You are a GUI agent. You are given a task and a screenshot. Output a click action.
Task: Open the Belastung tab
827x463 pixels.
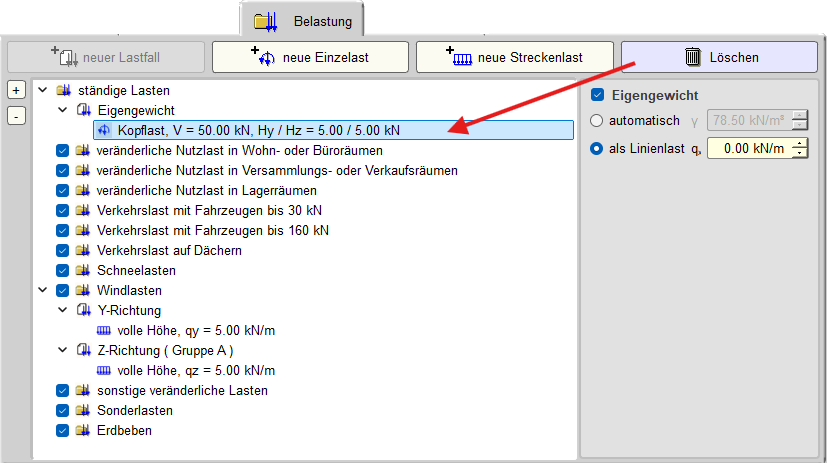303,20
